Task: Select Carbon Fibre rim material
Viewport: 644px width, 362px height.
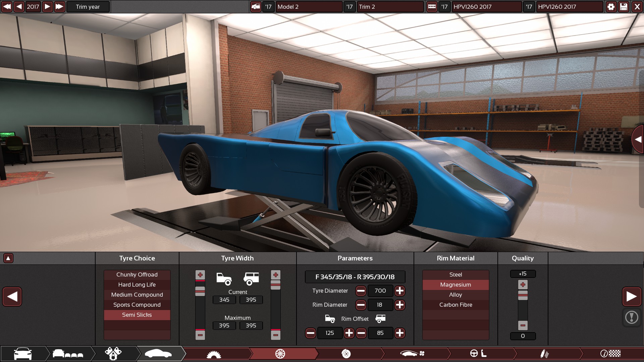Action: (x=455, y=305)
